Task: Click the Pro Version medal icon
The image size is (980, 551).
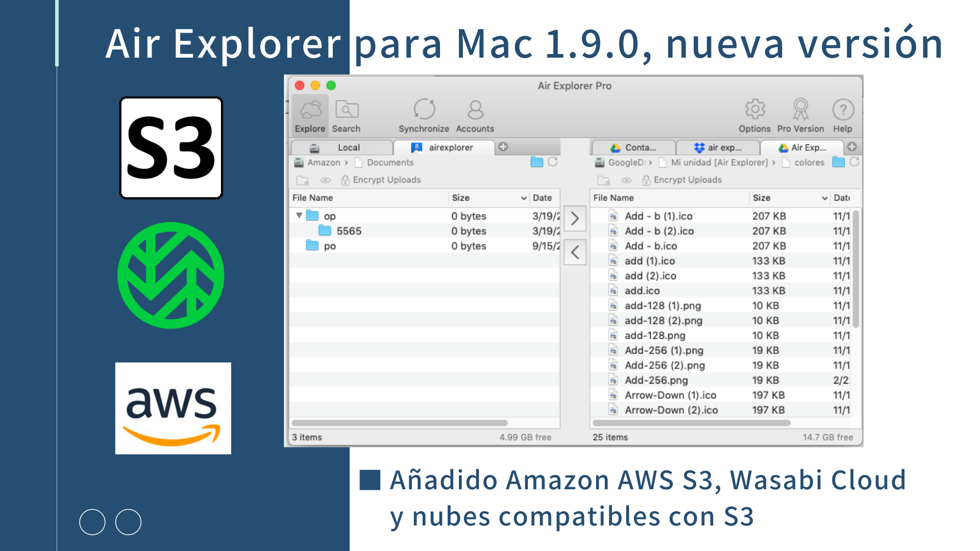Action: point(800,109)
